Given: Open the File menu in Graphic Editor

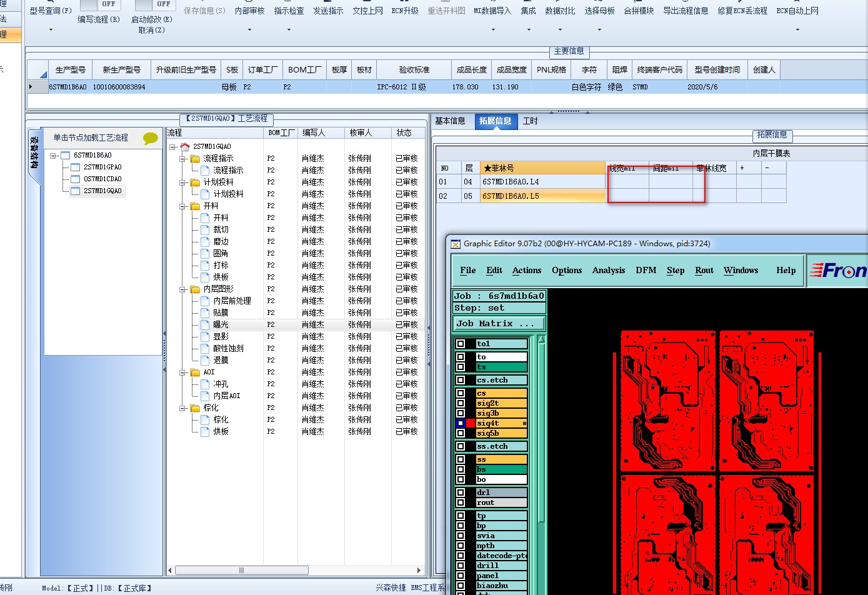Looking at the screenshot, I should point(468,270).
